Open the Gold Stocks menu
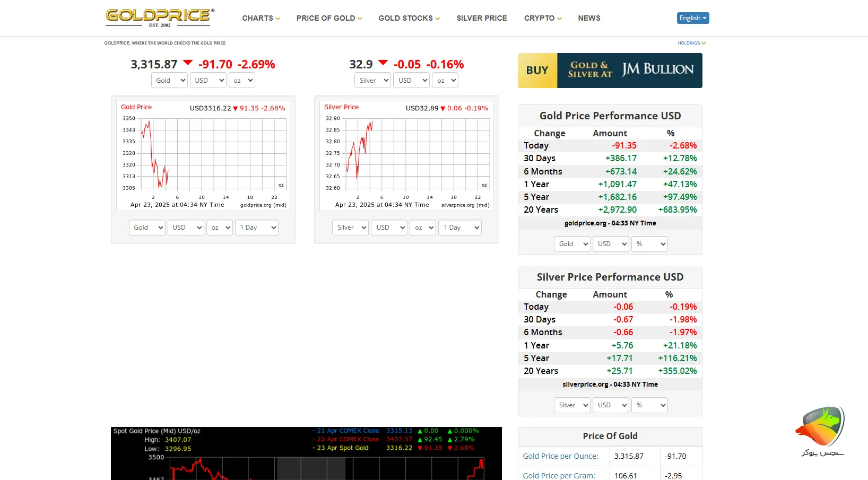Screen dimensions: 868x480 pyautogui.click(x=409, y=18)
